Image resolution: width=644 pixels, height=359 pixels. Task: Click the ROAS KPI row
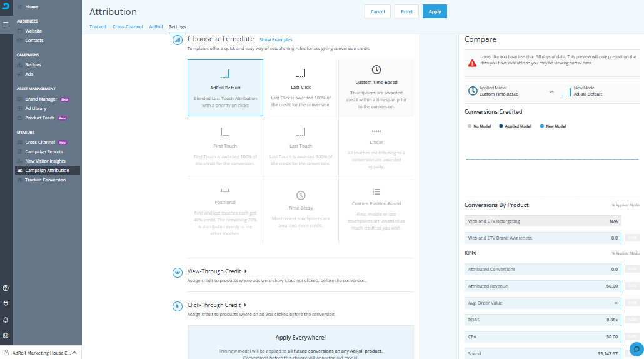pyautogui.click(x=543, y=320)
